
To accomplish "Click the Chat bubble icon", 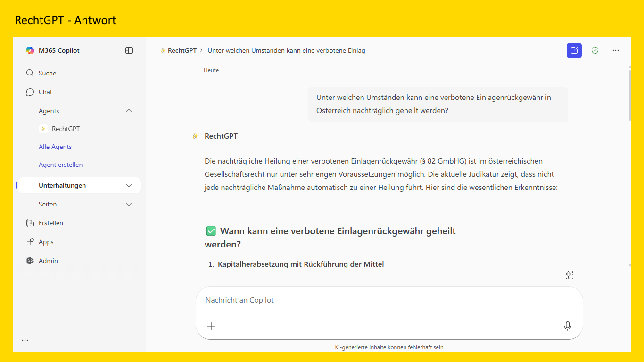I will 30,92.
